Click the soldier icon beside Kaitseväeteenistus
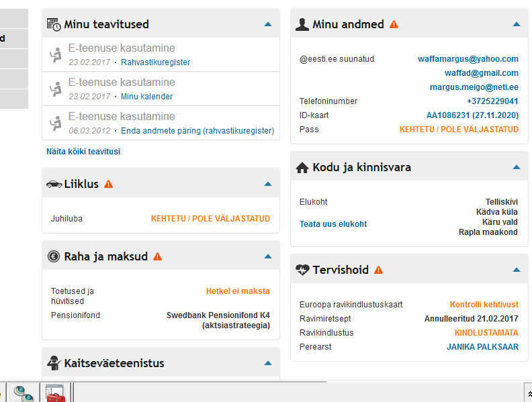The image size is (532, 402). pyautogui.click(x=54, y=363)
